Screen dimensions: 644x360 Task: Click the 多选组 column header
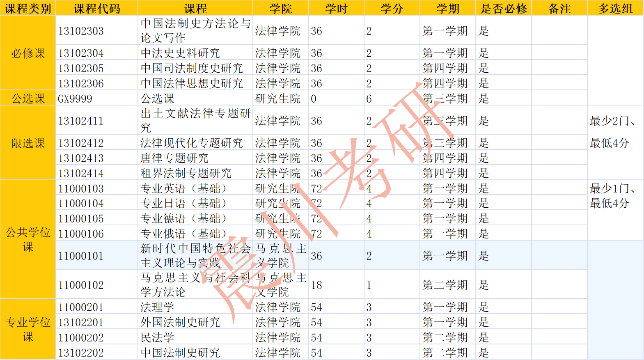615,8
